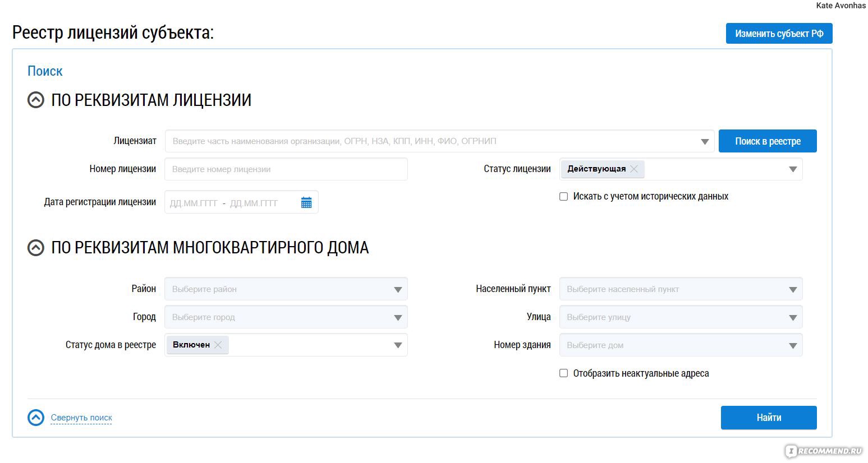Collapse the 'По реквизитам лицензии' section icon
Viewport: 868px width, 463px height.
[x=36, y=100]
